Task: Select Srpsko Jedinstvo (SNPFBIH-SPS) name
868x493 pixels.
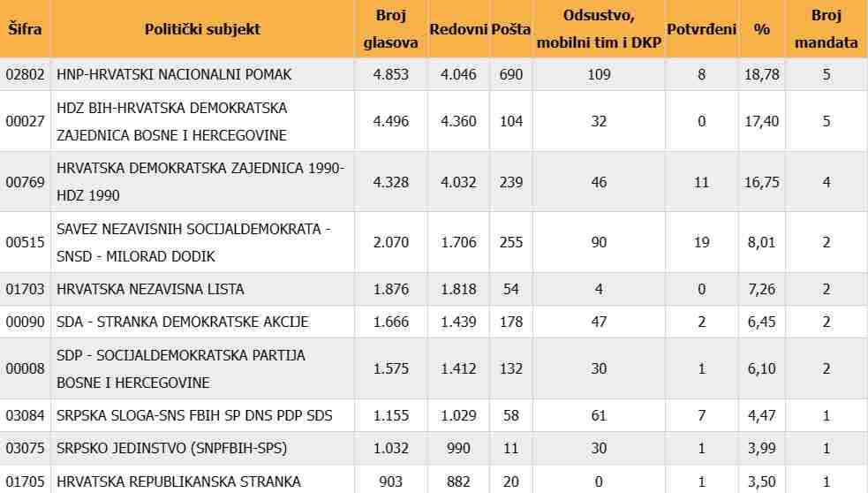Action: 170,449
